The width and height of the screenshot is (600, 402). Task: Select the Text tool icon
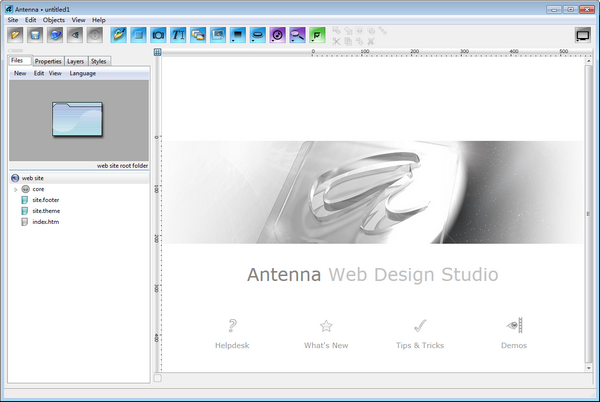tap(180, 35)
